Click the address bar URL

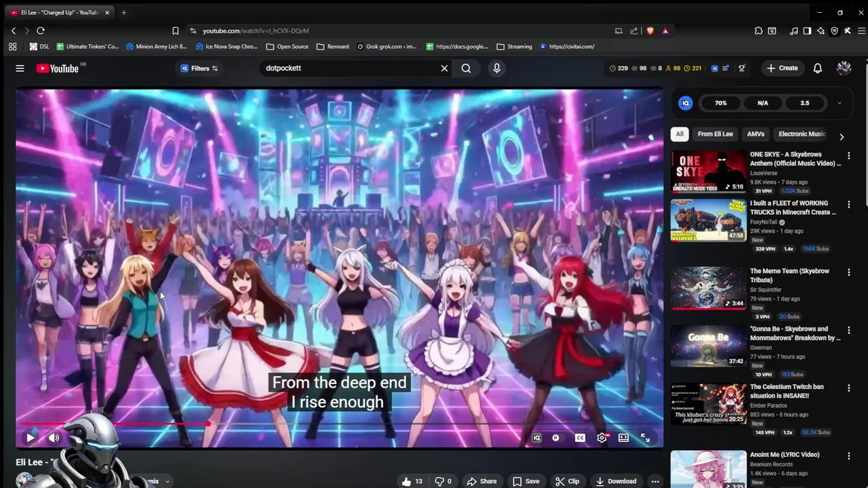pyautogui.click(x=256, y=30)
